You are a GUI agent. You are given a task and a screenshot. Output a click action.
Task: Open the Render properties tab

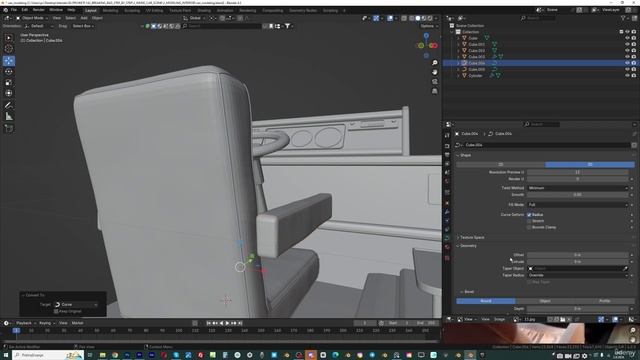pyautogui.click(x=447, y=146)
